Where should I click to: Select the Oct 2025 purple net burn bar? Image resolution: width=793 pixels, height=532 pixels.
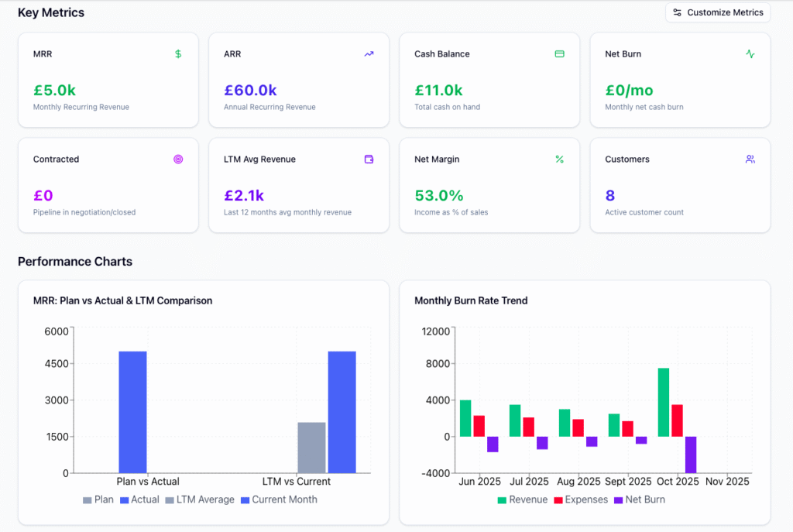691,455
